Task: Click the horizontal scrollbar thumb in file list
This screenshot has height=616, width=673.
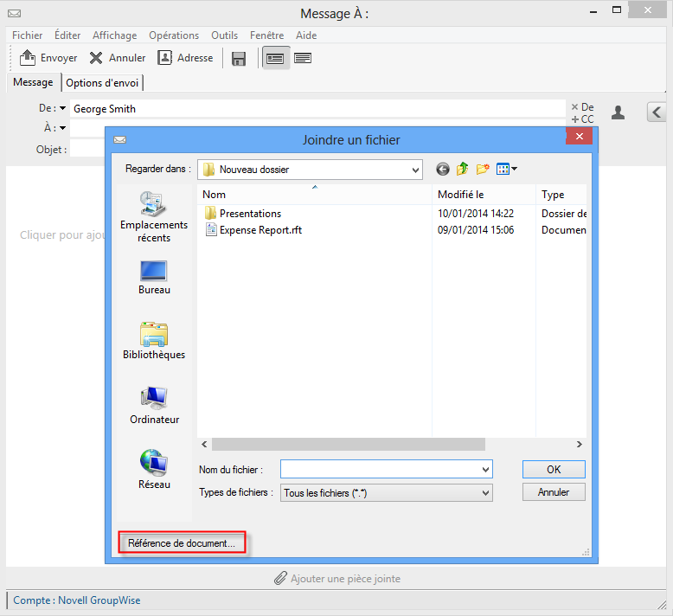Action: tap(349, 445)
